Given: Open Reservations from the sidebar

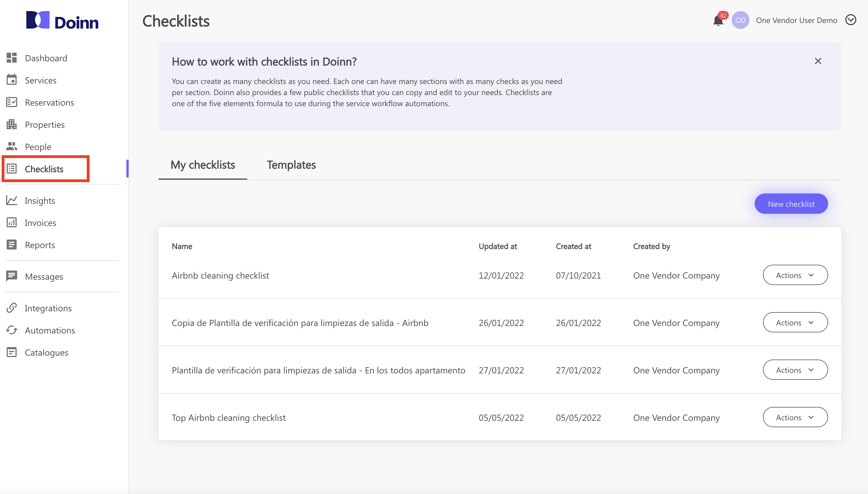Looking at the screenshot, I should 49,103.
